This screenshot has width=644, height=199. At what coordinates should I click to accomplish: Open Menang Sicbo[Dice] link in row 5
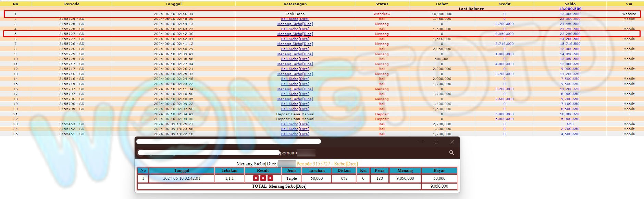(295, 34)
